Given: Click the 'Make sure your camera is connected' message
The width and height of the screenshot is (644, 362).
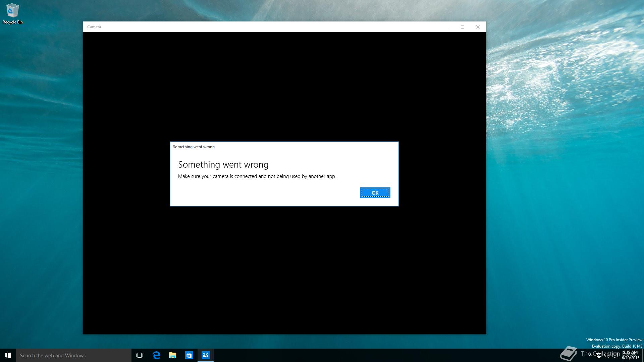Looking at the screenshot, I should click(x=257, y=176).
